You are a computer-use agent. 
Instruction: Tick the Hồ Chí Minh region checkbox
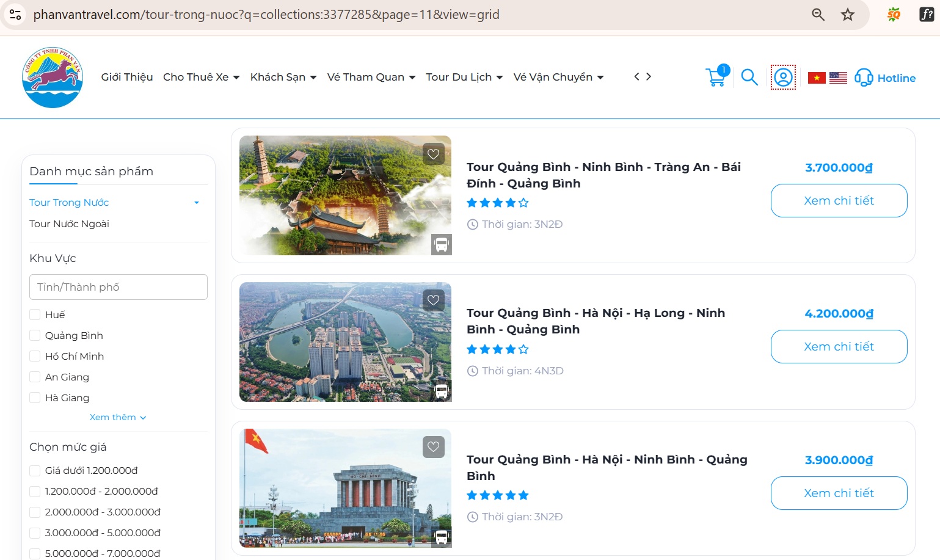35,356
